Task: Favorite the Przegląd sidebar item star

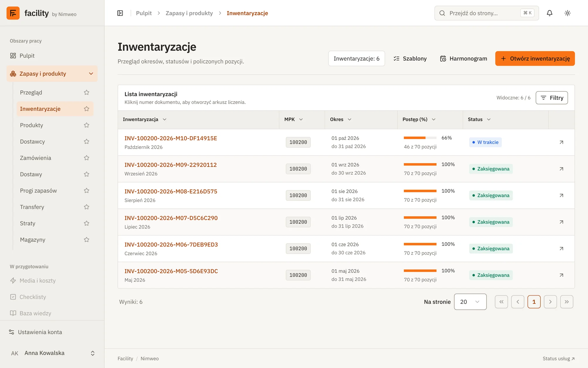Action: 86,92
